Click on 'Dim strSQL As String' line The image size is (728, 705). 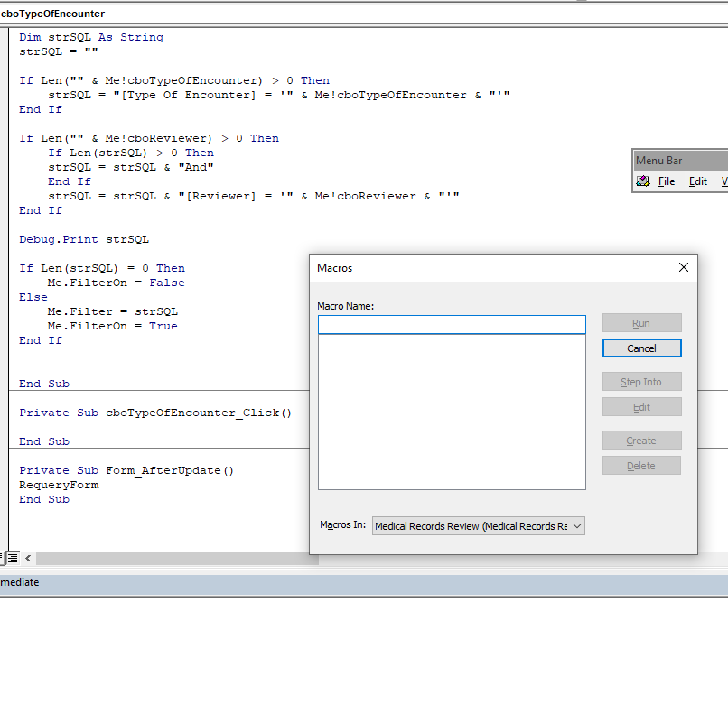pyautogui.click(x=91, y=37)
